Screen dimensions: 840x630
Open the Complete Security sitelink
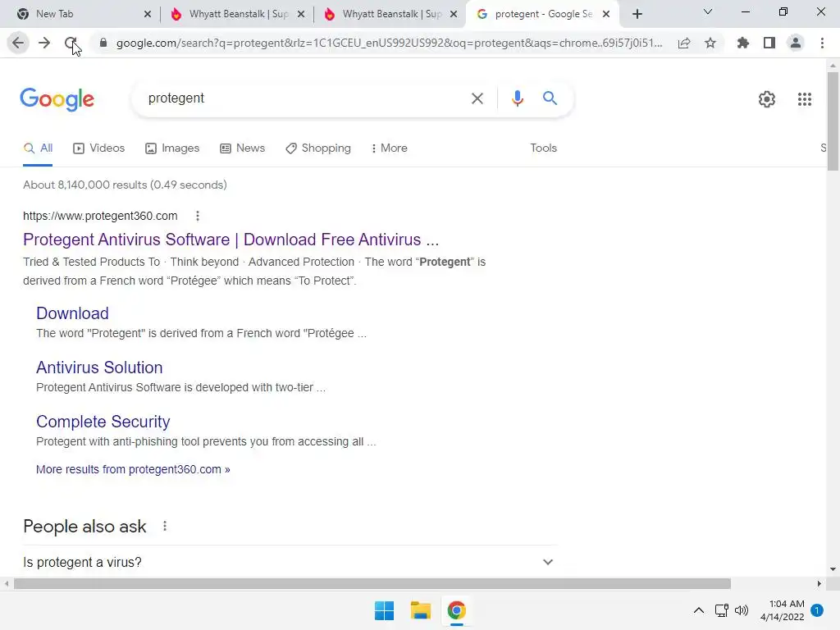coord(103,422)
